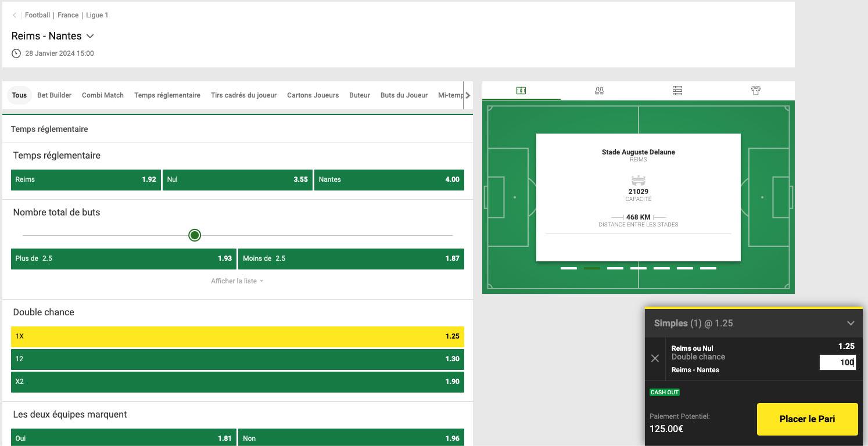
Task: Open the Cartons Joueurs tab
Action: 313,95
